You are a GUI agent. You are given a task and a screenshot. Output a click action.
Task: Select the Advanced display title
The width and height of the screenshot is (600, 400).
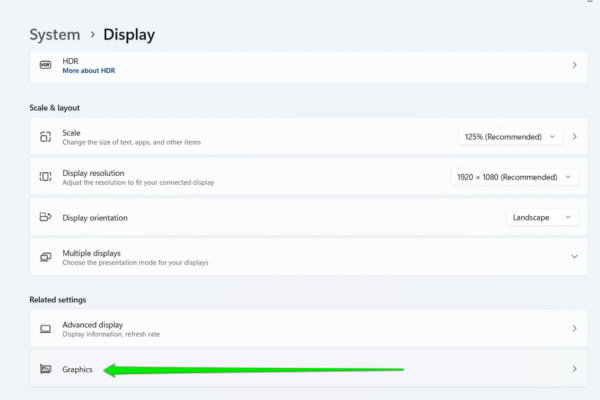tap(93, 325)
